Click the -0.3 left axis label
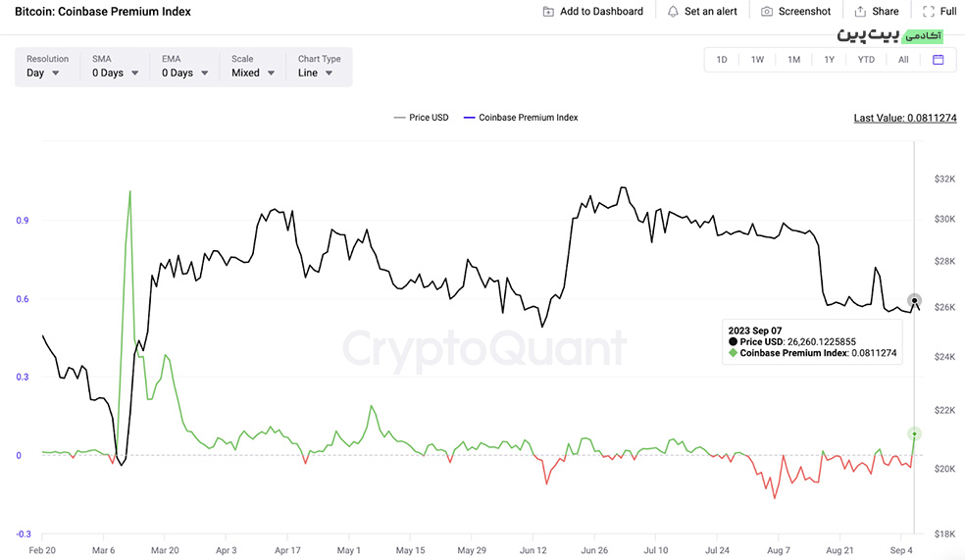This screenshot has height=560, width=965. (x=24, y=535)
